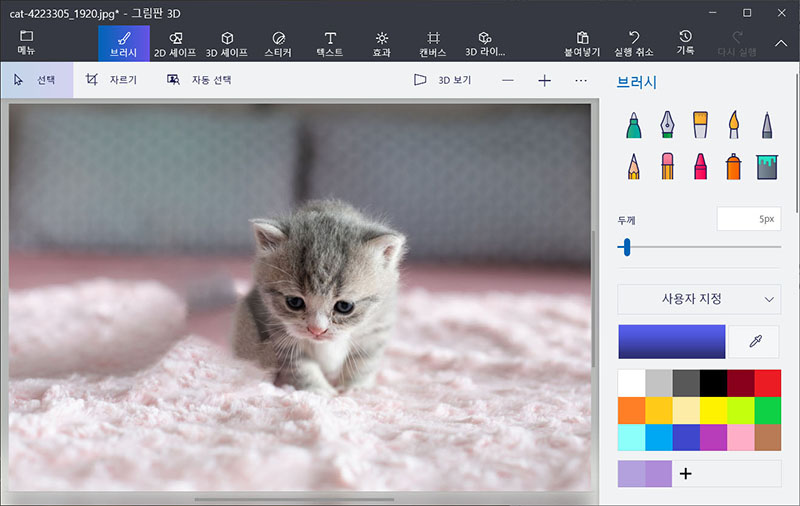The image size is (800, 506).
Task: Open the 3D 라이브러리 tab
Action: pos(485,43)
